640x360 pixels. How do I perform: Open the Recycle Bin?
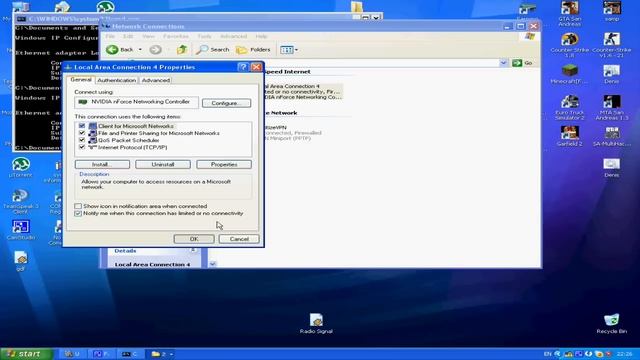coord(611,324)
